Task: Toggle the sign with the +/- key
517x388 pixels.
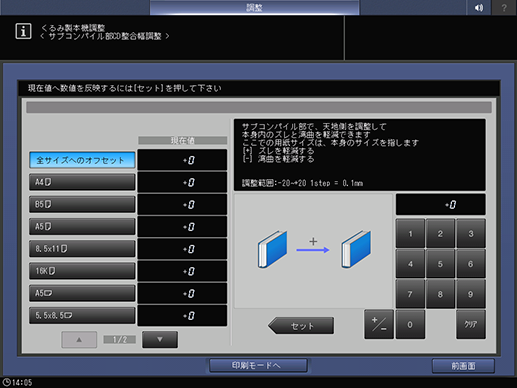Action: point(379,324)
